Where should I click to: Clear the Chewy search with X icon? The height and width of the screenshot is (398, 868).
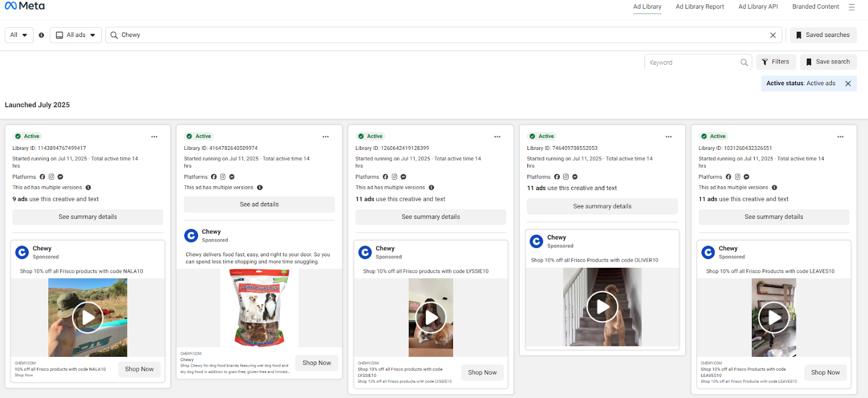tap(773, 35)
